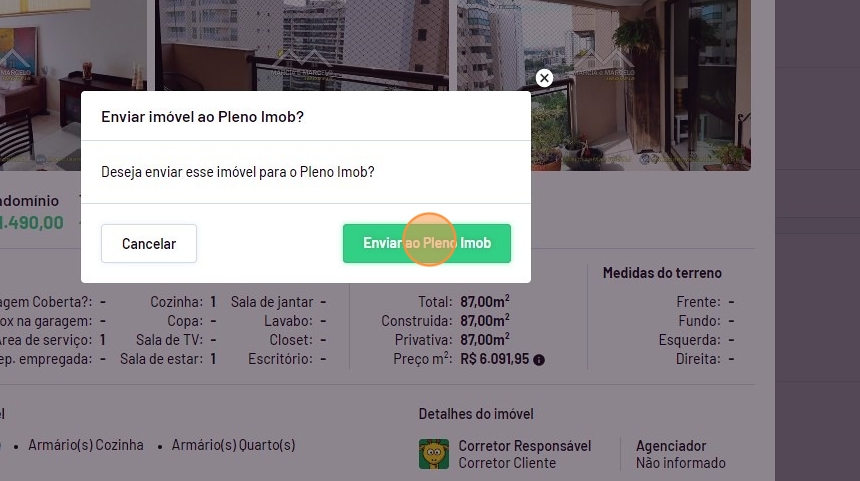Click the Corretor Responsável label
Image resolution: width=860 pixels, height=481 pixels.
point(524,446)
